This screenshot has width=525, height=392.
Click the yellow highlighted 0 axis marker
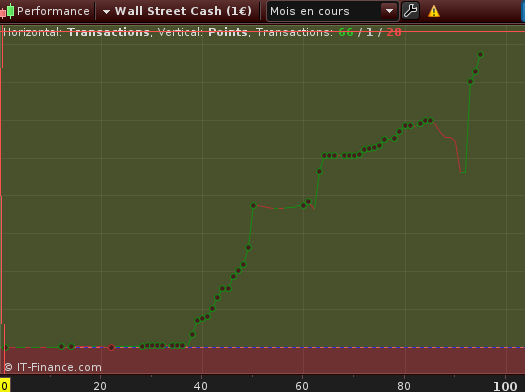[x=5, y=385]
